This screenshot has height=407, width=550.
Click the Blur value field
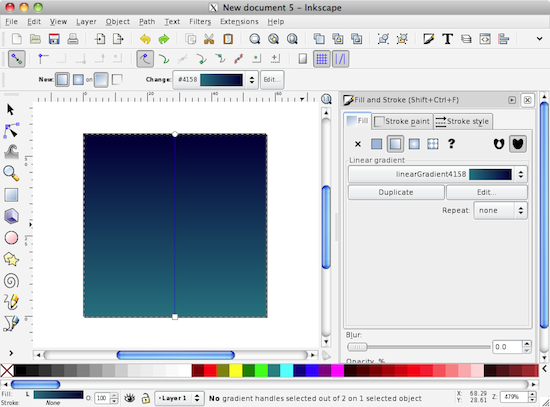pos(507,347)
